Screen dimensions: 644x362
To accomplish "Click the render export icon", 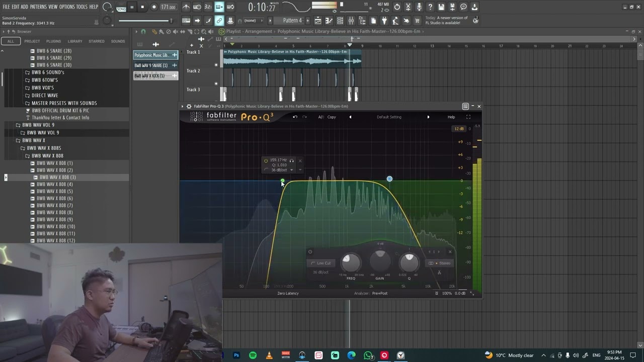I will (x=452, y=7).
